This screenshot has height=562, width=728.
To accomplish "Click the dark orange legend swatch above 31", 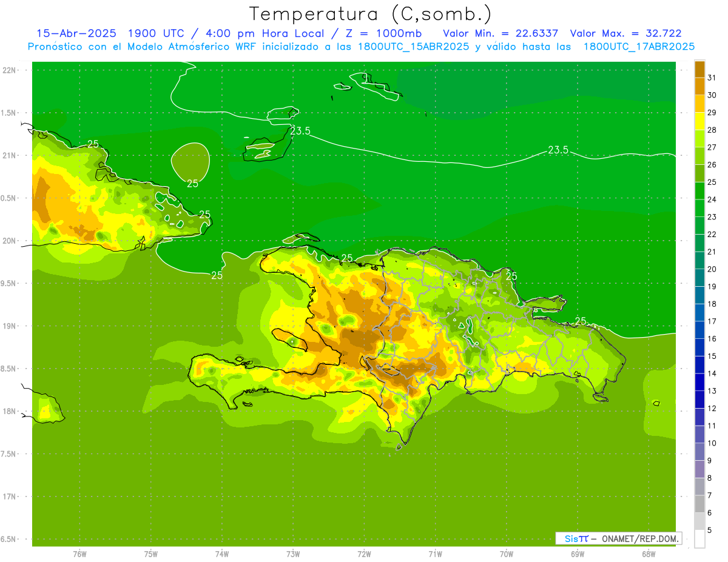I will coord(699,69).
